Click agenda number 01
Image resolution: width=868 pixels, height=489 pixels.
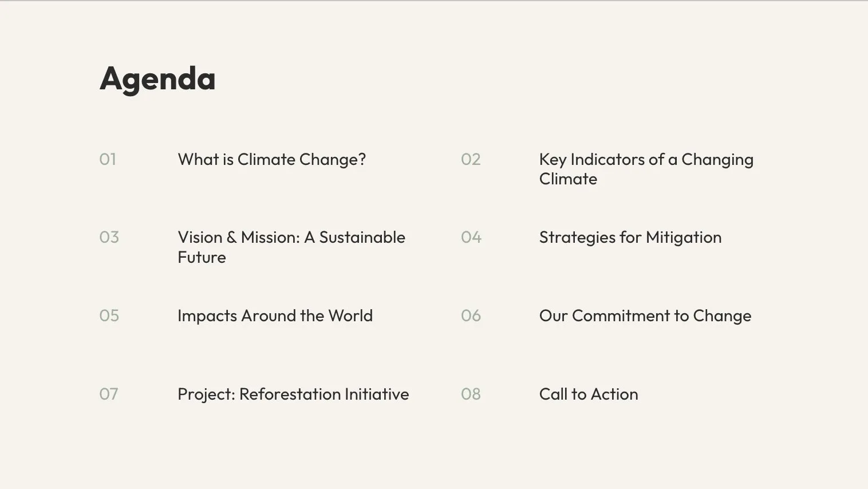click(108, 159)
